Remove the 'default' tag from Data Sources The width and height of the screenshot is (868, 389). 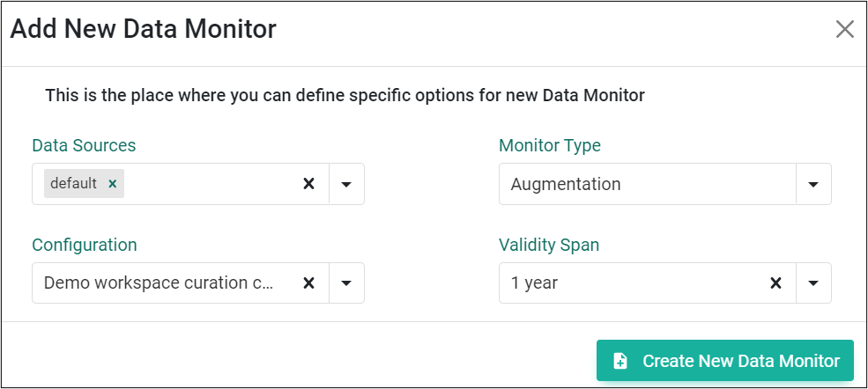pyautogui.click(x=113, y=183)
